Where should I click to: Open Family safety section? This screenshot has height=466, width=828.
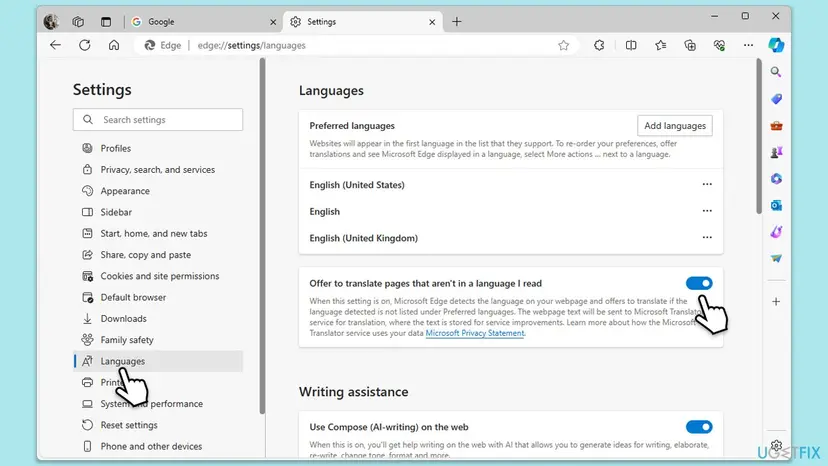(x=158, y=340)
